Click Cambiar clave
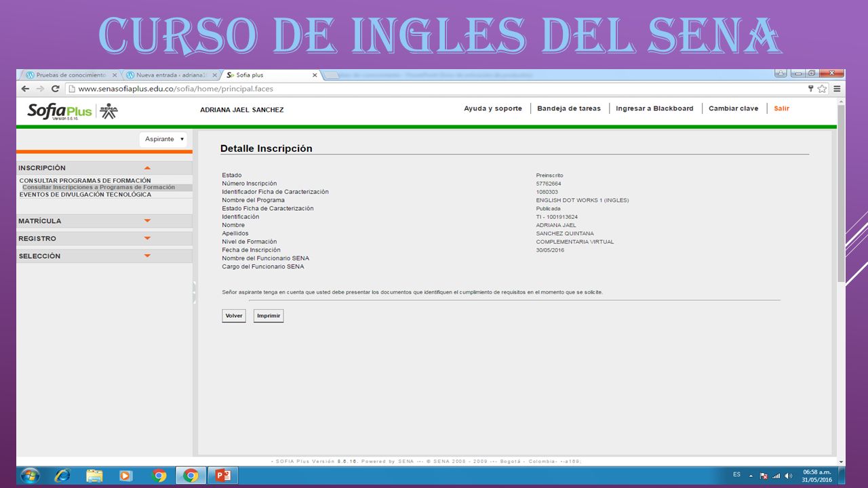Image resolution: width=868 pixels, height=488 pixels. (x=734, y=108)
